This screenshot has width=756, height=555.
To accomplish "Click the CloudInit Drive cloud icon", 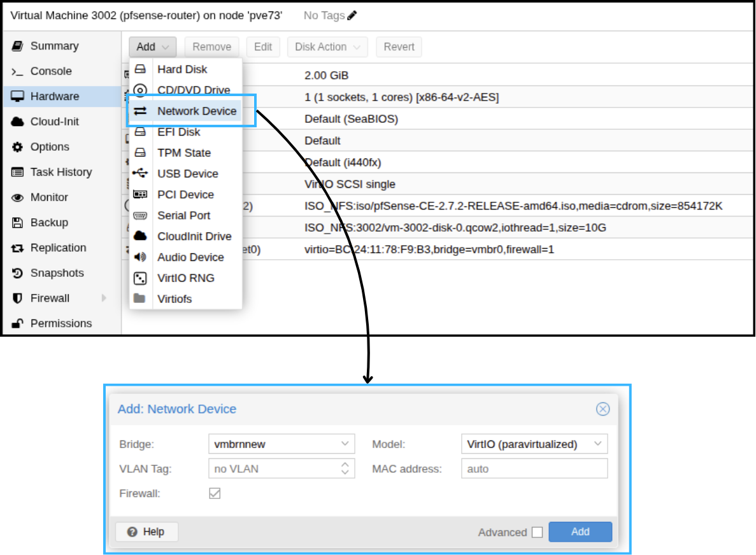I will coord(140,236).
